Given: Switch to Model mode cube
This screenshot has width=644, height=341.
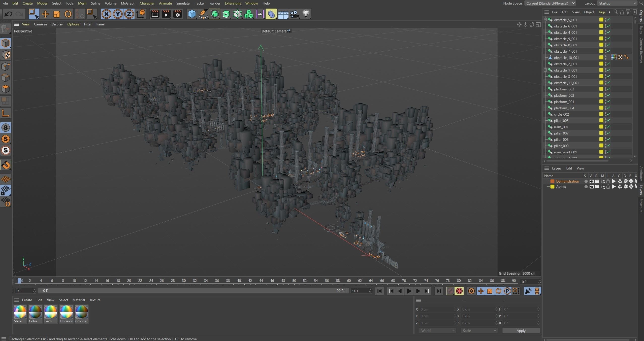Looking at the screenshot, I should tap(6, 43).
